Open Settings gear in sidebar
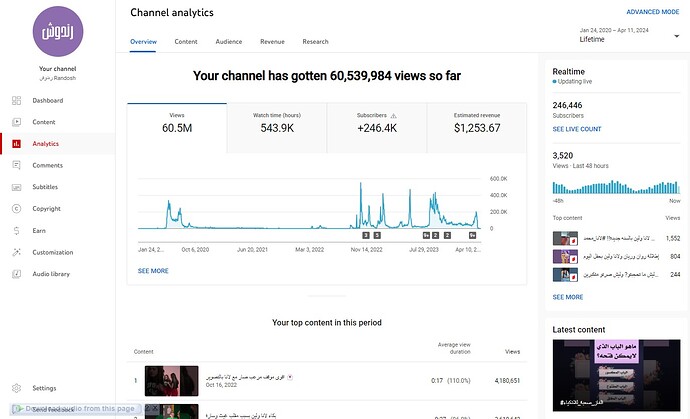690x419 pixels. point(17,388)
